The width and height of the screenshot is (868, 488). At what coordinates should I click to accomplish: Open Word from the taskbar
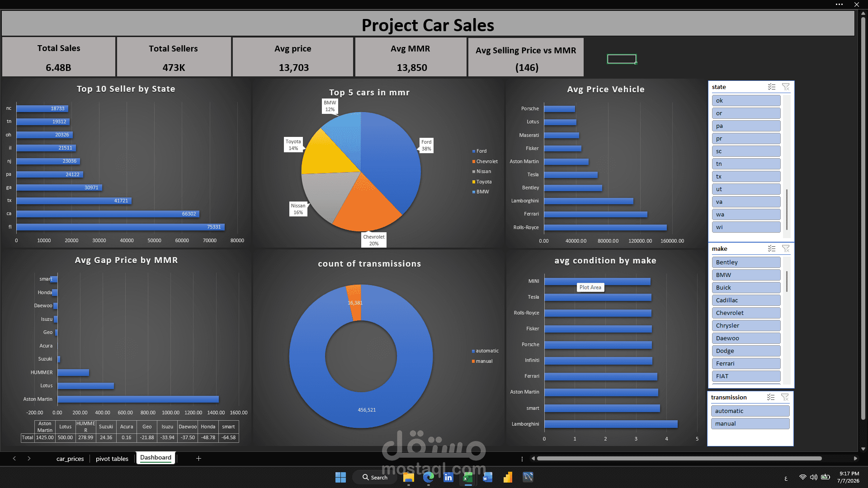[x=488, y=477]
